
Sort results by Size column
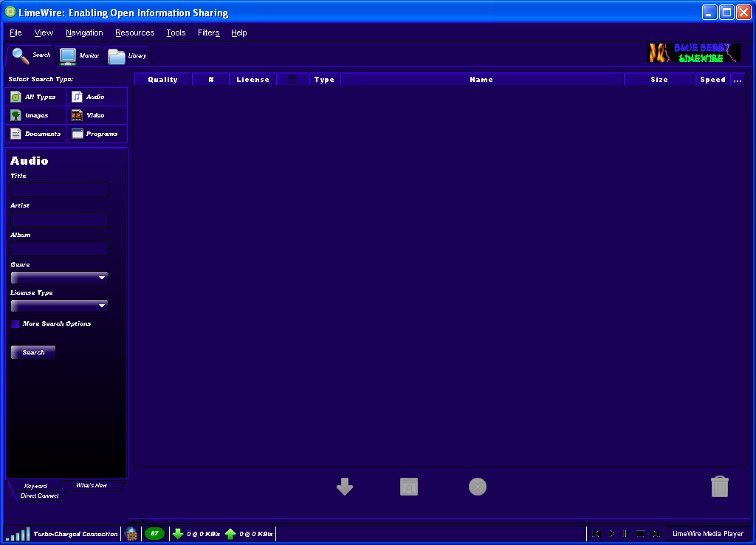click(x=659, y=80)
